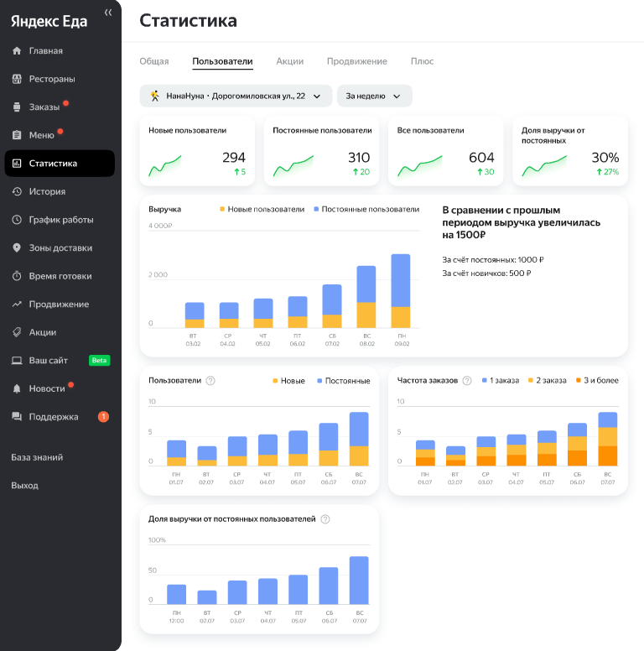The width and height of the screenshot is (644, 651).
Task: Click the 2 заказа legend swatch
Action: 531,380
